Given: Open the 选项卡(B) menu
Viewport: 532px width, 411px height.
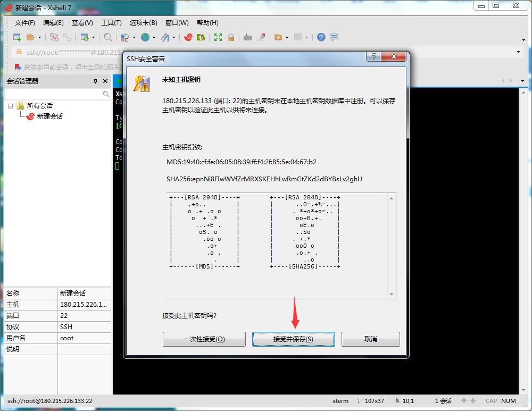Looking at the screenshot, I should click(144, 23).
